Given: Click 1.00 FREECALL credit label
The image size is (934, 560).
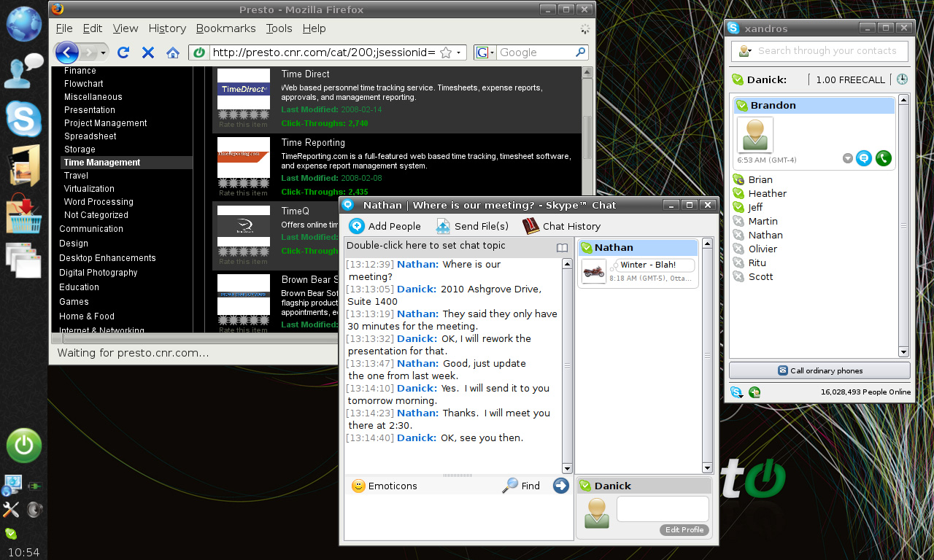Looking at the screenshot, I should coord(850,80).
